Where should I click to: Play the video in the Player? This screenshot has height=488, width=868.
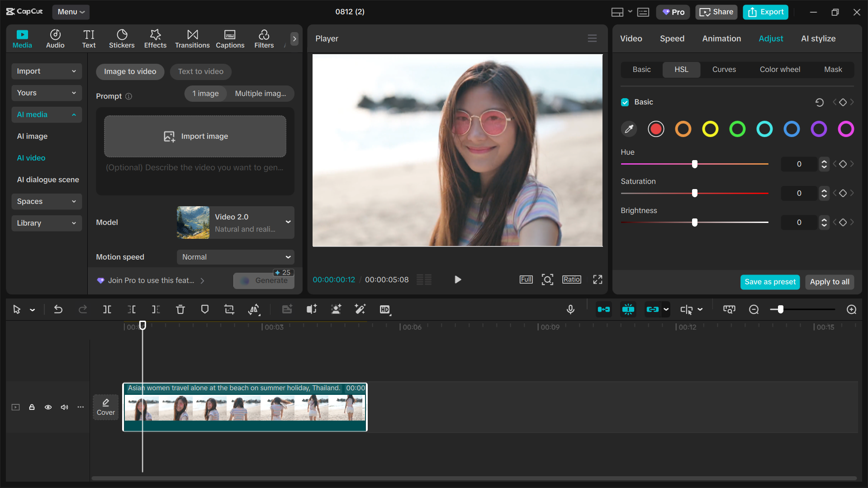(457, 280)
